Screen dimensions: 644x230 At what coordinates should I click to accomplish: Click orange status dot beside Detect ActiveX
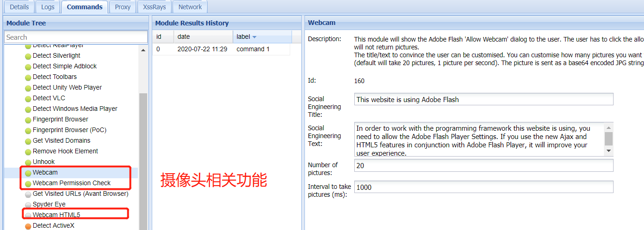coord(28,226)
